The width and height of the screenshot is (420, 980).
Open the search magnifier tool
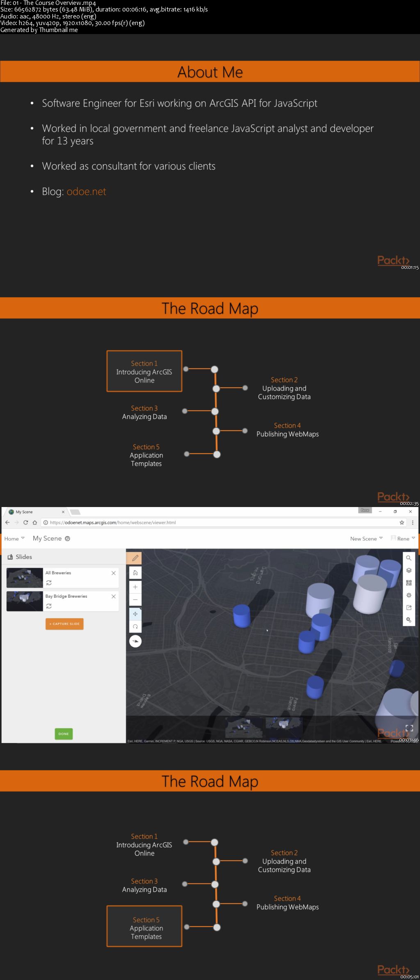(409, 558)
